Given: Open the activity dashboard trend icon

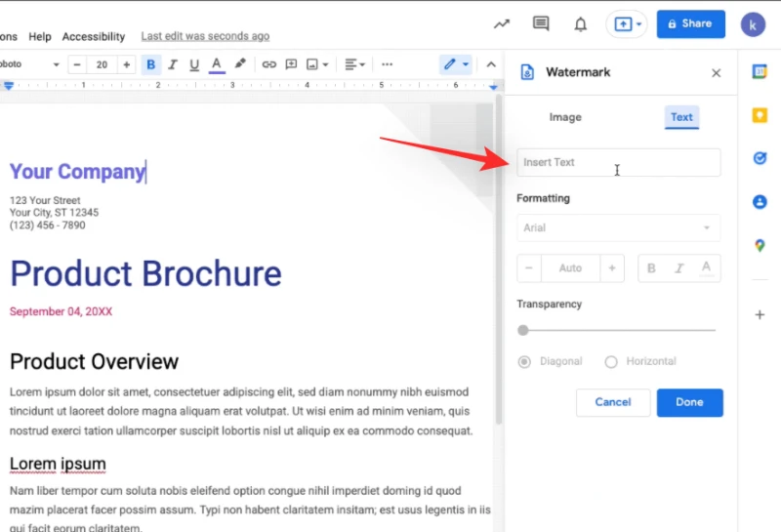Looking at the screenshot, I should [x=502, y=23].
